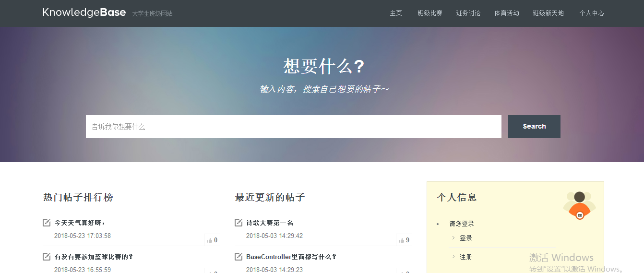
Task: Click the 热门帖子排行榜 heading
Action: (78, 197)
